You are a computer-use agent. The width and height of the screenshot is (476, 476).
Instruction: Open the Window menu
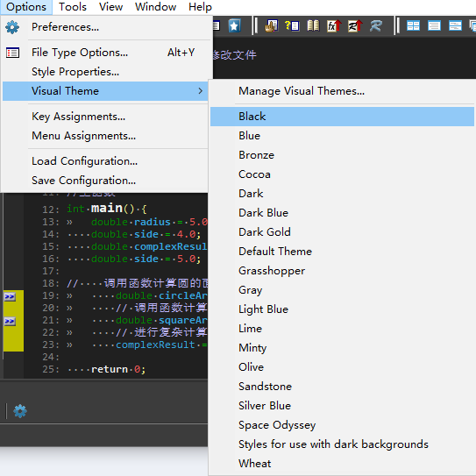[x=155, y=7]
